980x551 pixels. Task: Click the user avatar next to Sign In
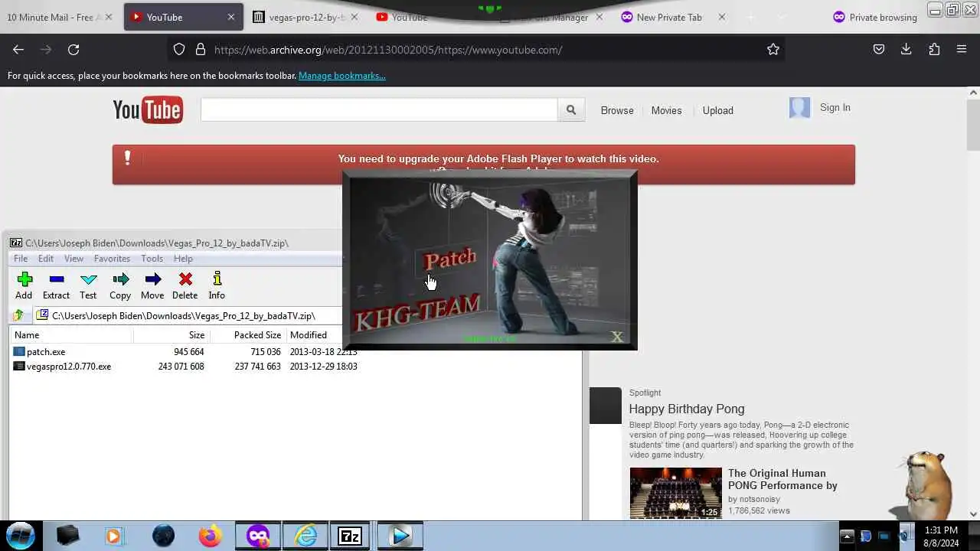click(x=799, y=108)
